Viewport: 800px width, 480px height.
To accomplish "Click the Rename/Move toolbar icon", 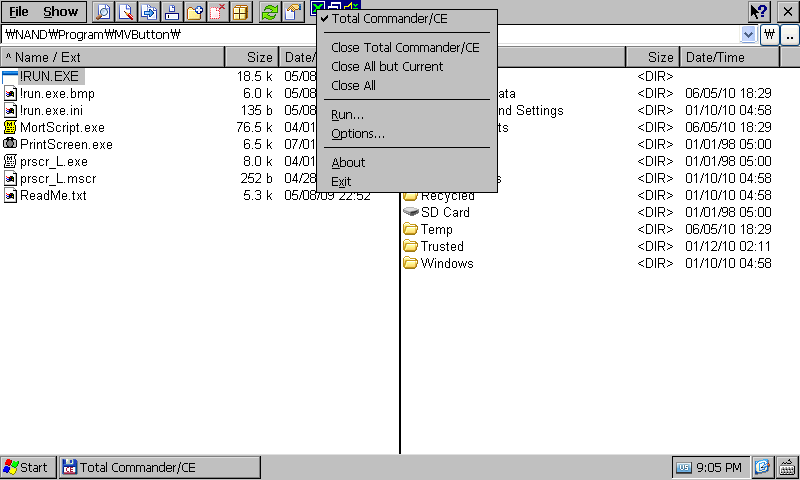I will pos(172,12).
